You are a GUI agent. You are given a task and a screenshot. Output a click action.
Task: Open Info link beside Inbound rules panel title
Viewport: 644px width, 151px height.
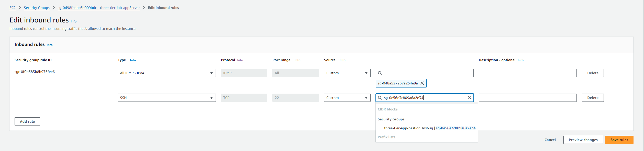pos(50,45)
